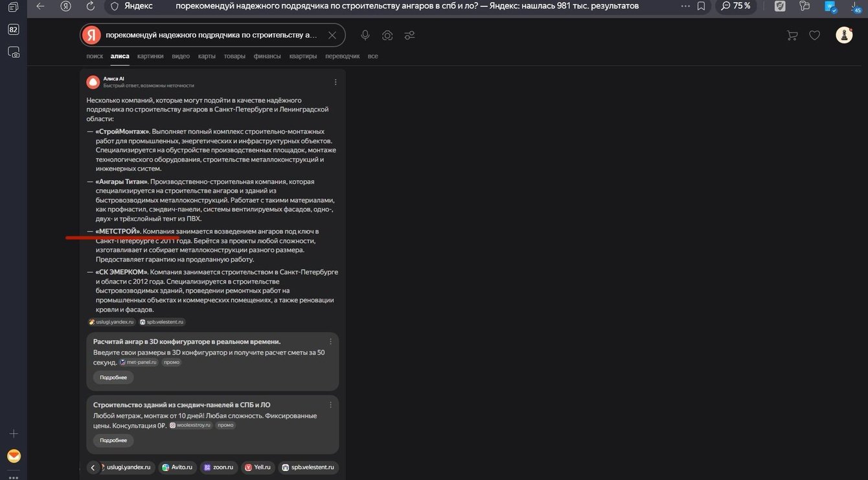Open favorites heart icon

point(815,35)
